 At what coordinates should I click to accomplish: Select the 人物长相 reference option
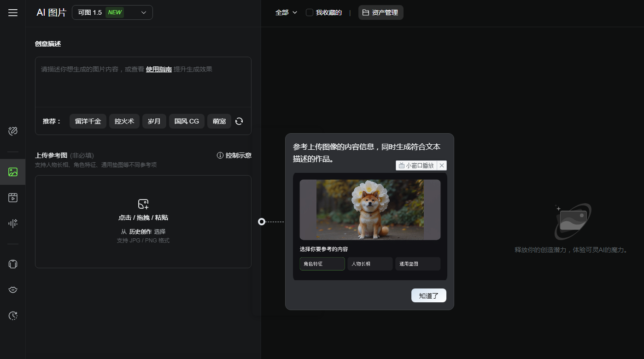tap(370, 264)
